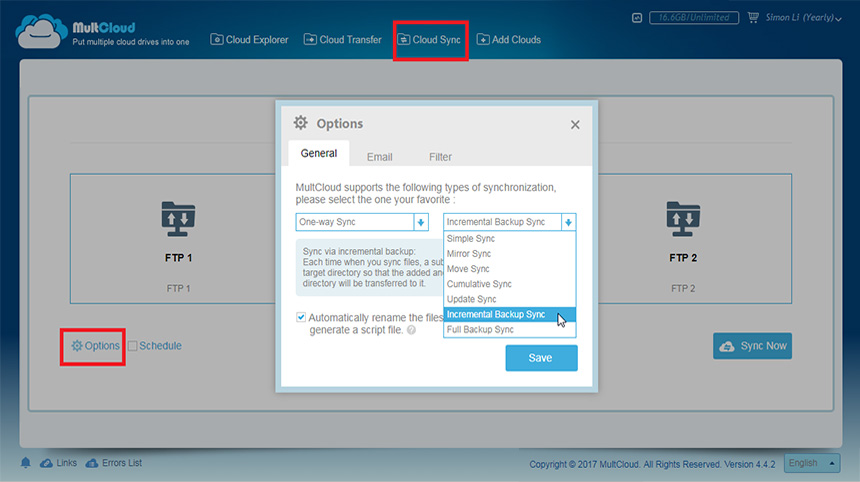Click the Sync Now cloud icon
860x482 pixels.
[727, 347]
